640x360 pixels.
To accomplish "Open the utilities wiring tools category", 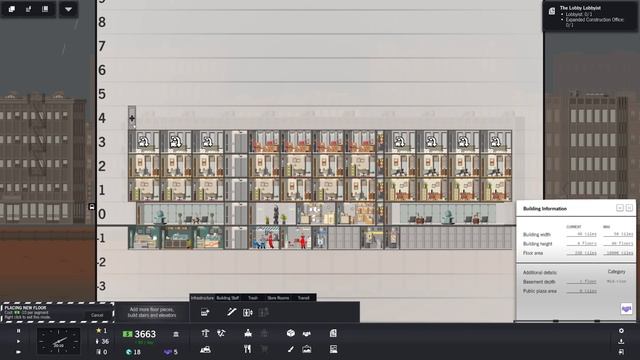I will coord(221,333).
